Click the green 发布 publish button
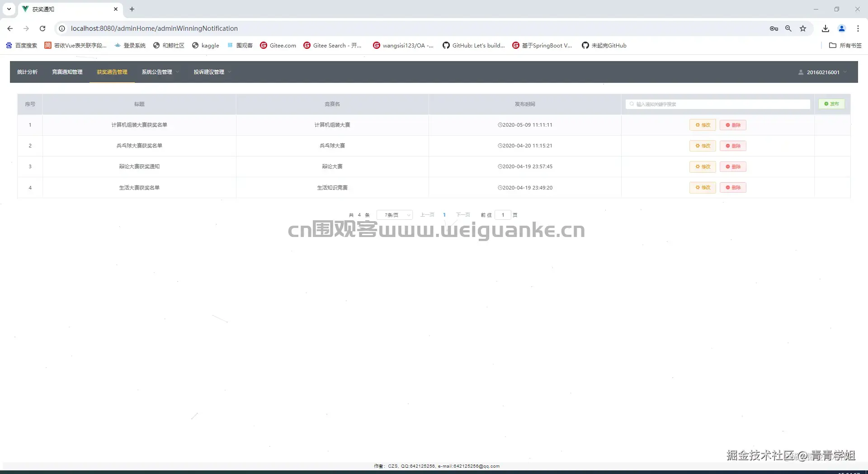Screen dimensions: 868x474 click(831, 104)
